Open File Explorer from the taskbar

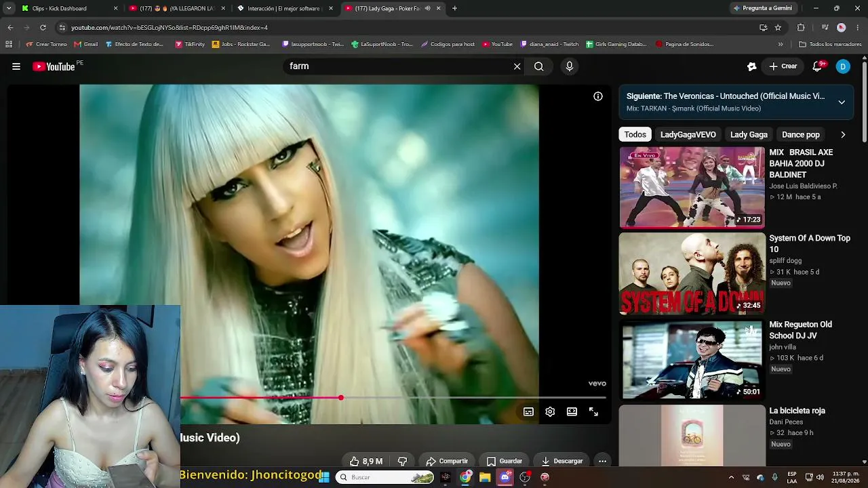(x=485, y=477)
